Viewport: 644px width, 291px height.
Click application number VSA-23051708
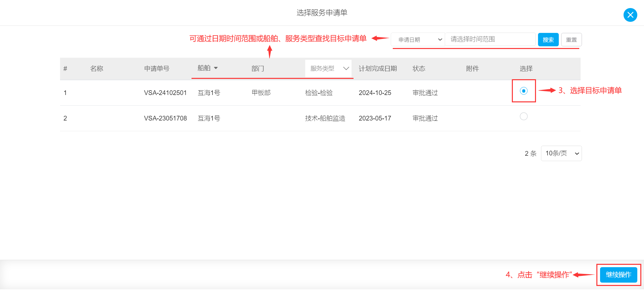[165, 118]
